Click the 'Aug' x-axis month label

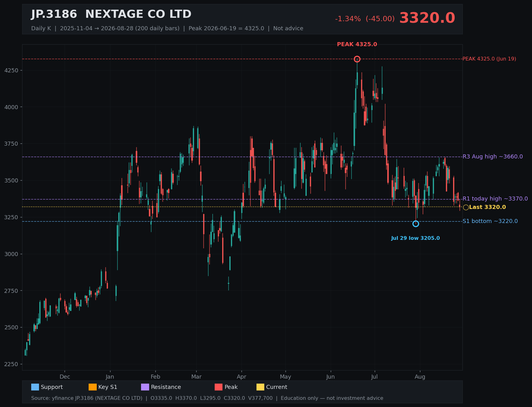coord(420,377)
